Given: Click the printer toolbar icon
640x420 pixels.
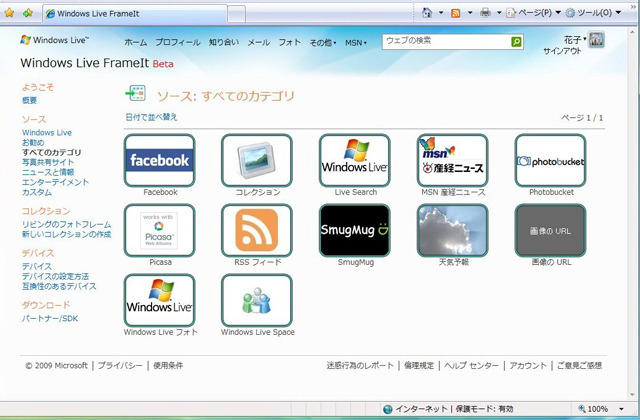Looking at the screenshot, I should 485,13.
